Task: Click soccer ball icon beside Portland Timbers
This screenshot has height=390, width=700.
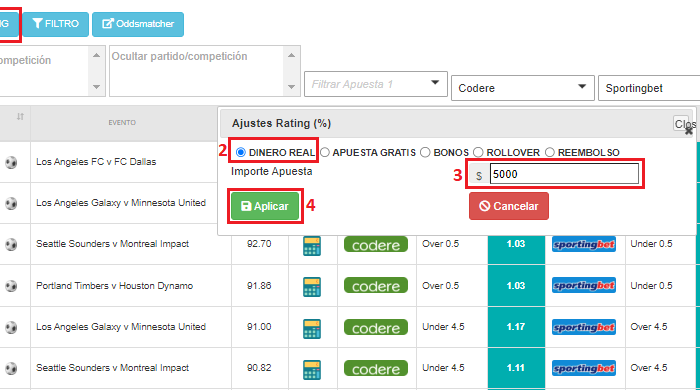Action: tap(11, 286)
